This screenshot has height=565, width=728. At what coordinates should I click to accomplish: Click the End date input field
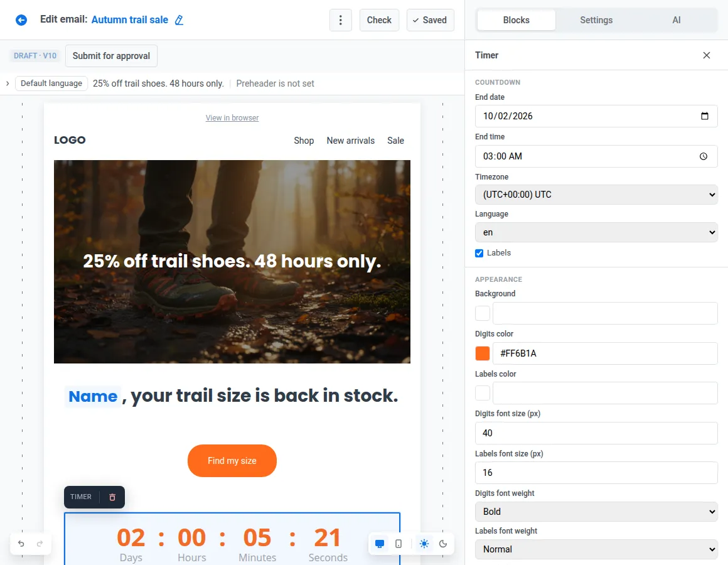tap(596, 116)
